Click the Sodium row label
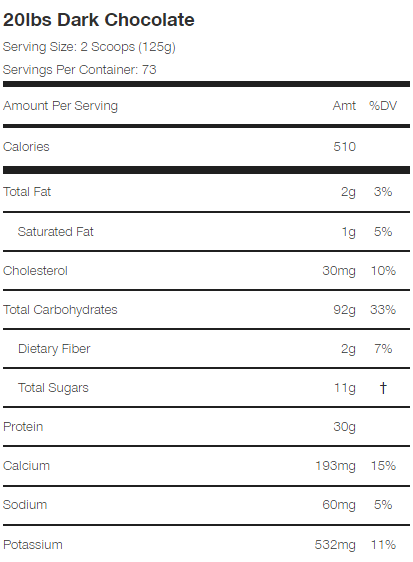Screen dimensions: 413x562 [25, 505]
